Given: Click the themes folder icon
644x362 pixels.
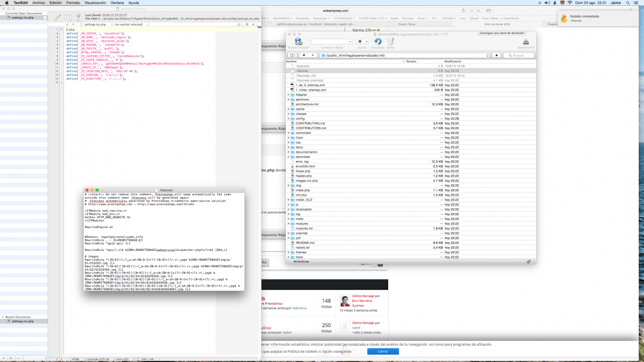Looking at the screenshot, I should [292, 253].
